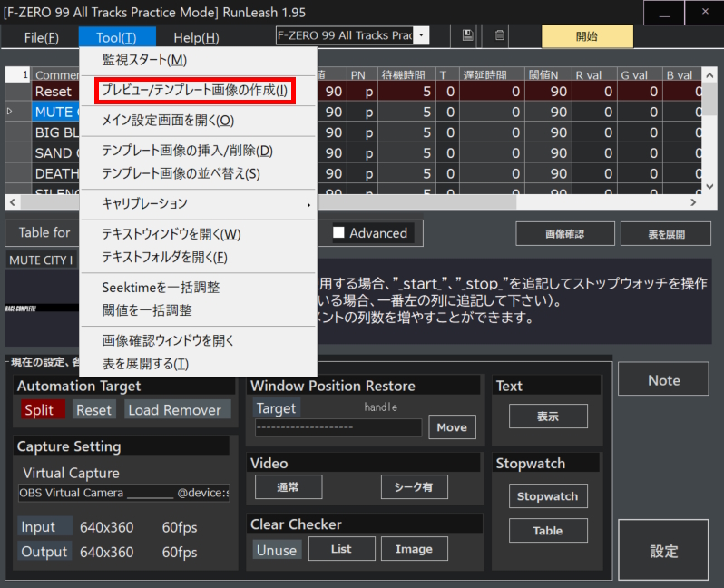
Task: Choose テンプレート画像の挿入/削除(D) entry
Action: pyautogui.click(x=199, y=151)
